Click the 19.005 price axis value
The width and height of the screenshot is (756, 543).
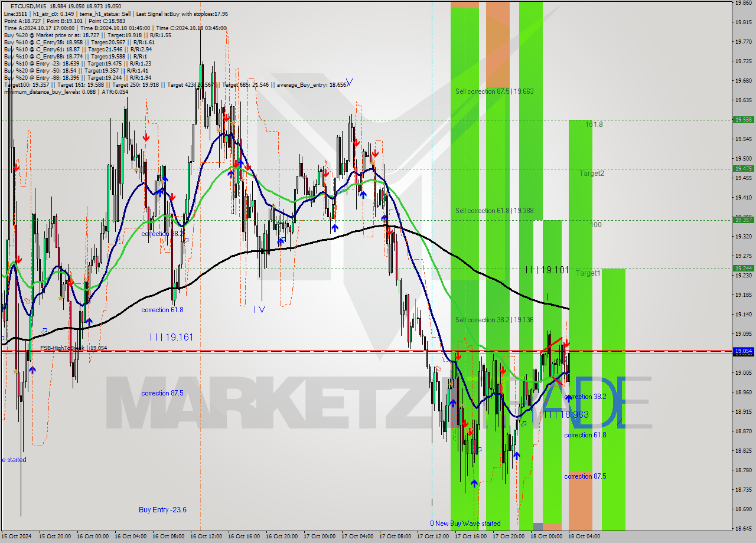coord(744,372)
